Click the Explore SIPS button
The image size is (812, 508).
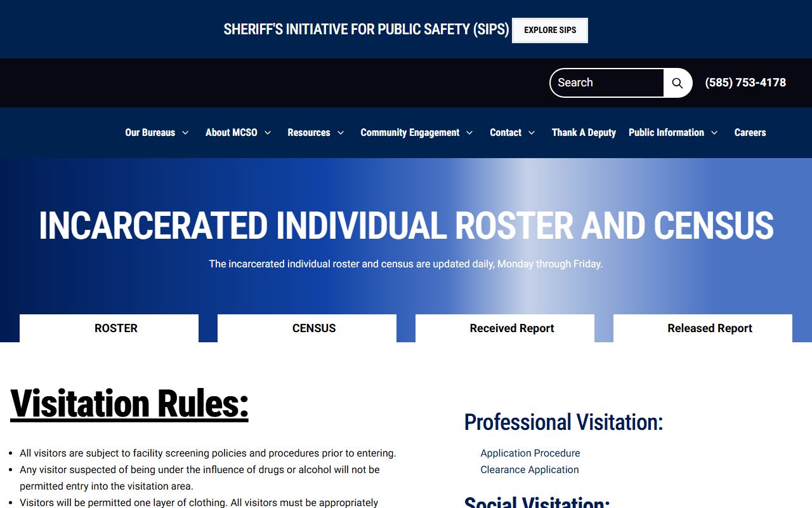click(550, 30)
